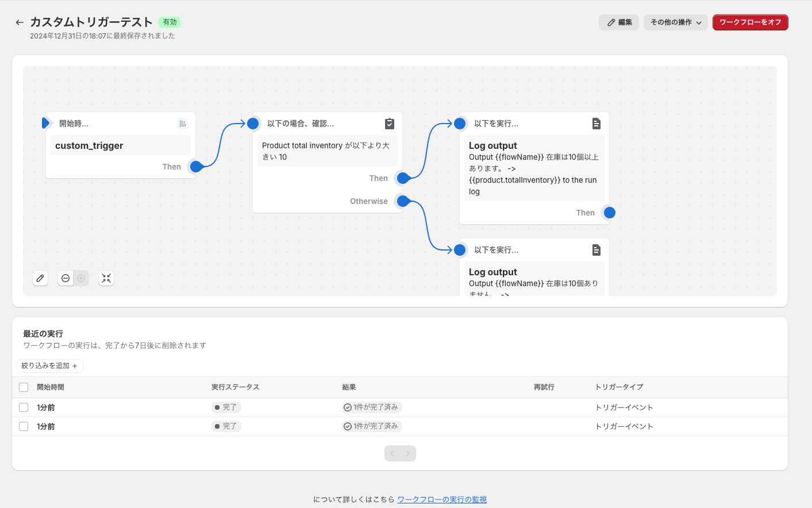Select the custom_trigger block
The image size is (812, 508).
[121, 145]
